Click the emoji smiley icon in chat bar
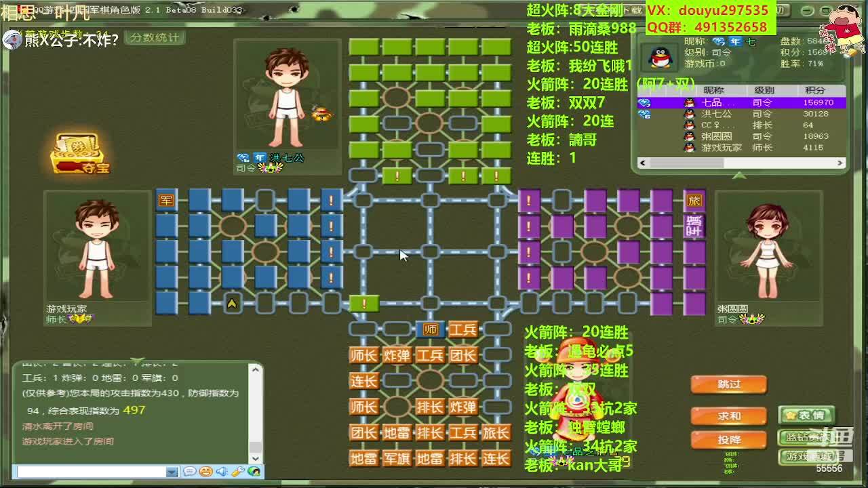 205,472
